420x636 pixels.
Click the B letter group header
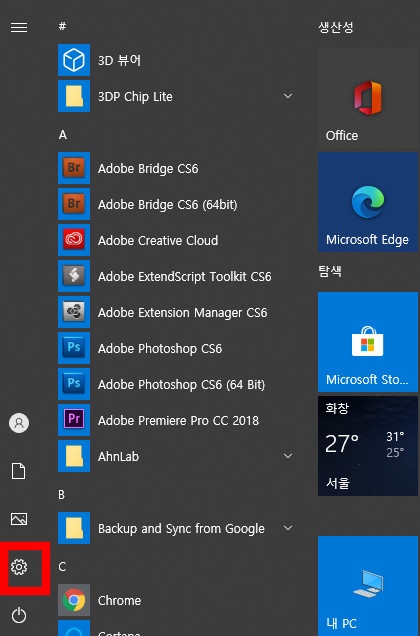point(62,494)
